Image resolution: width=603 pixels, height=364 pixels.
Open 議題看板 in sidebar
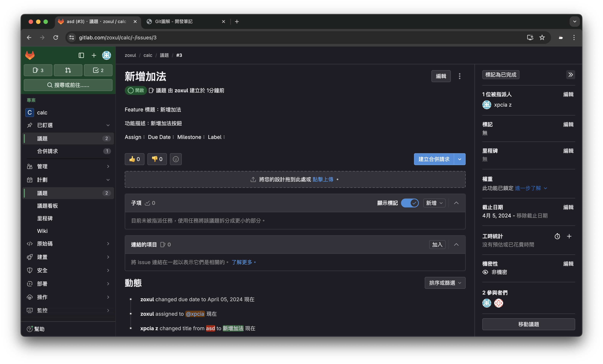[48, 206]
